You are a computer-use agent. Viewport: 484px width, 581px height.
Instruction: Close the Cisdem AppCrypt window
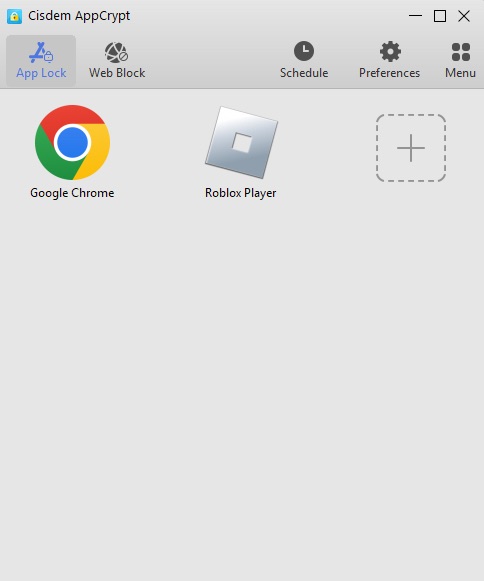464,16
